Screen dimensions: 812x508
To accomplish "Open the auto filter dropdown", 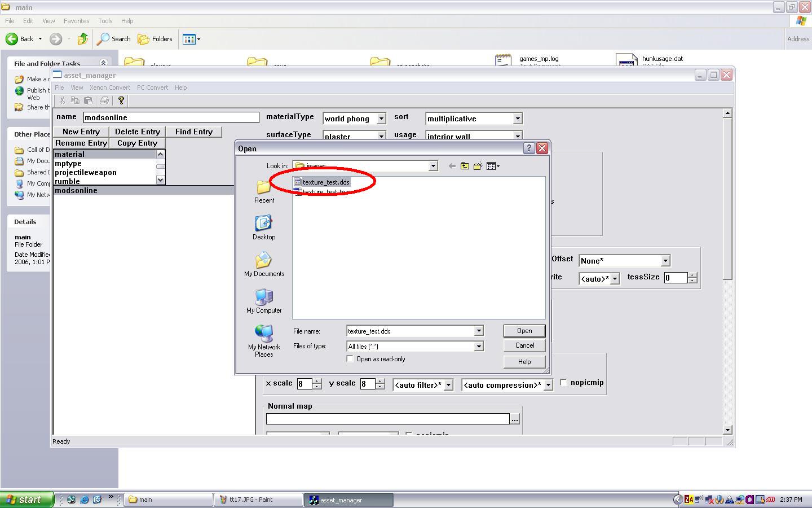I will point(449,385).
